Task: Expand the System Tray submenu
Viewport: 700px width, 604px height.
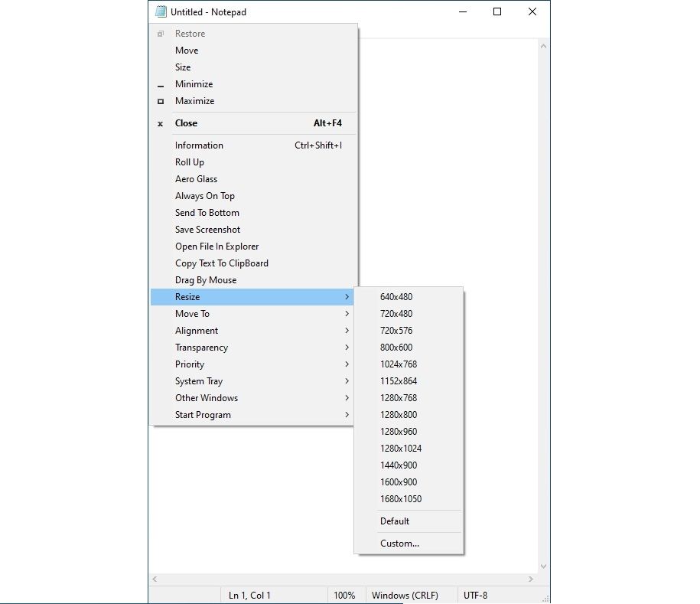Action: pyautogui.click(x=252, y=381)
